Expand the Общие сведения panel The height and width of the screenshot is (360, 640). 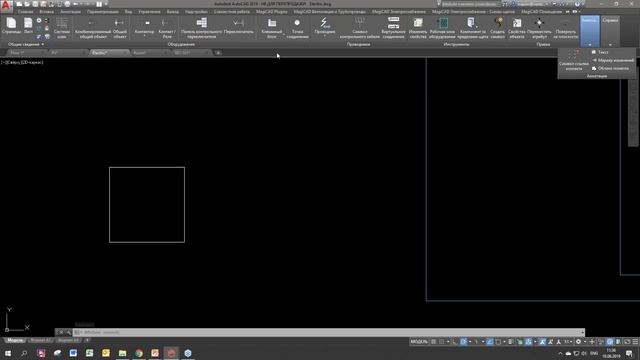click(x=26, y=44)
